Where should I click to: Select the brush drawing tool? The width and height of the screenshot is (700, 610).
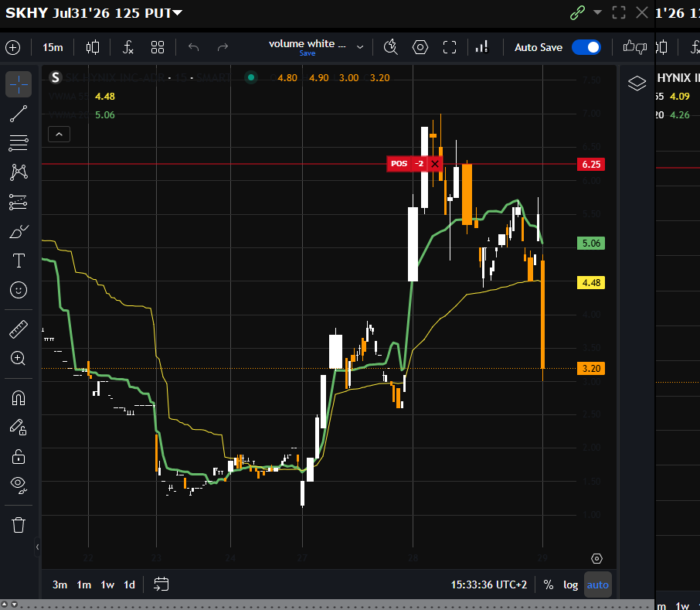point(19,232)
